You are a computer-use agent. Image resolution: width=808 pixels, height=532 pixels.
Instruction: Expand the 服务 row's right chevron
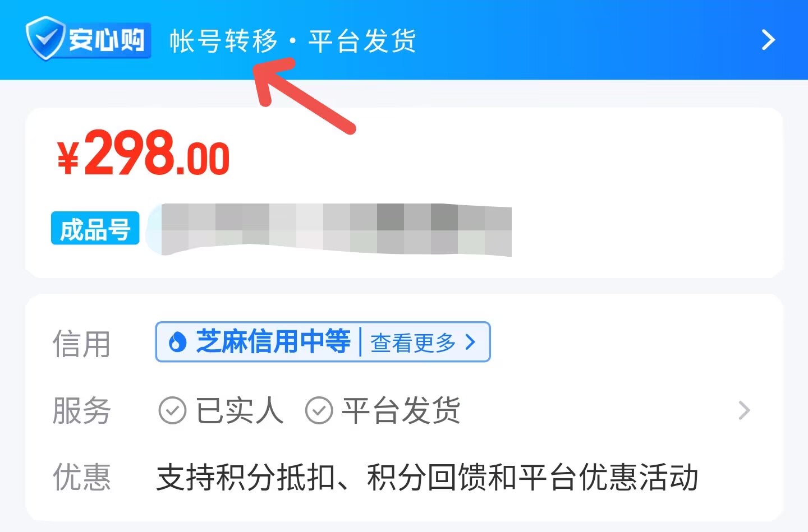tap(745, 410)
